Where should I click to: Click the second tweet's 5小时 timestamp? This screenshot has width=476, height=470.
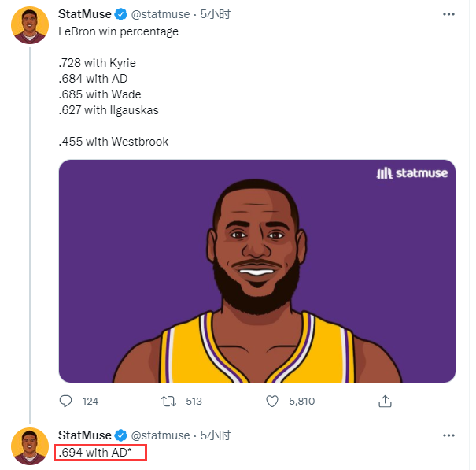pos(215,435)
